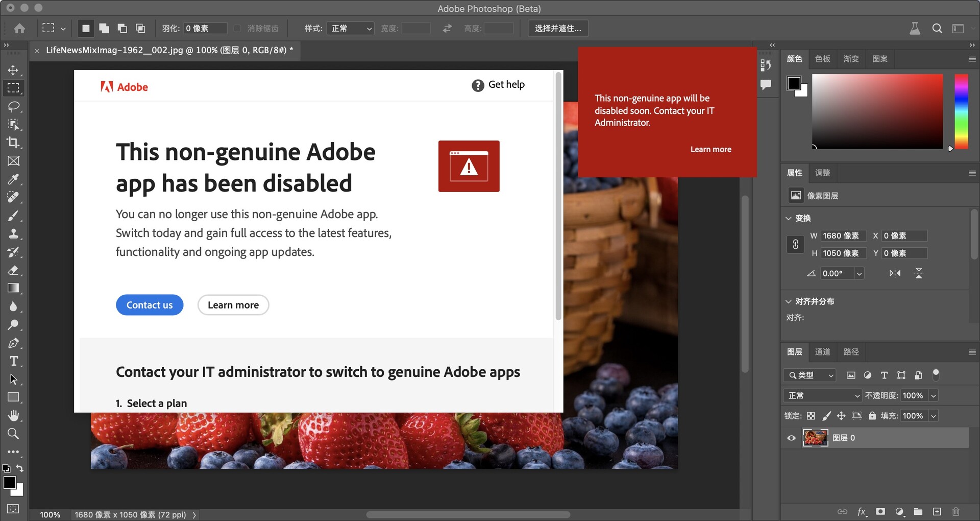980x521 pixels.
Task: Collapse the 对齐并分布 section
Action: point(789,301)
